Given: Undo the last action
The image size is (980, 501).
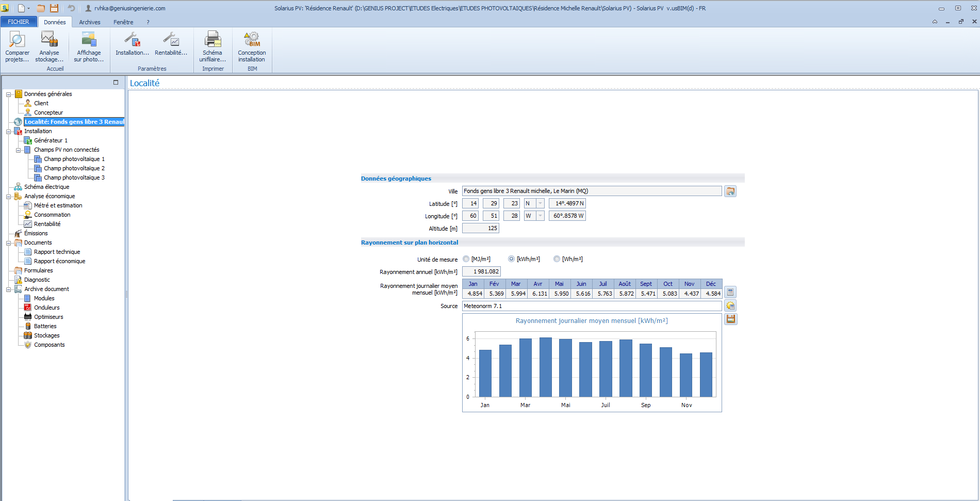Looking at the screenshot, I should click(x=71, y=8).
